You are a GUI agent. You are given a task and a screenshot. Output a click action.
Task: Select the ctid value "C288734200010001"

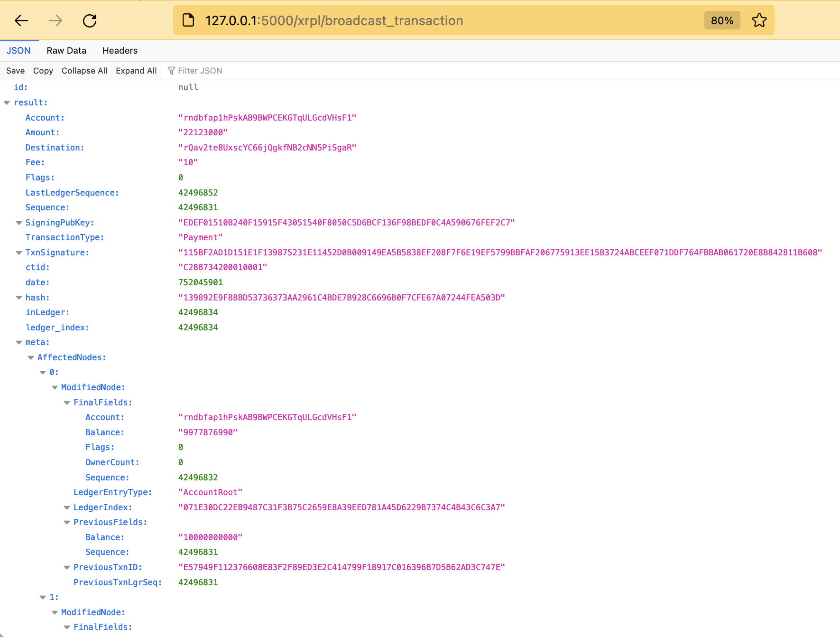pos(223,267)
